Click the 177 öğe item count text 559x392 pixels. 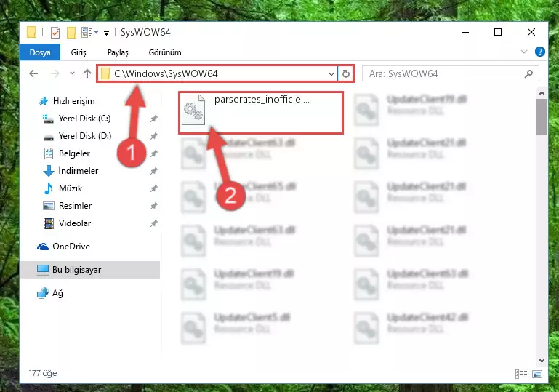pos(43,373)
